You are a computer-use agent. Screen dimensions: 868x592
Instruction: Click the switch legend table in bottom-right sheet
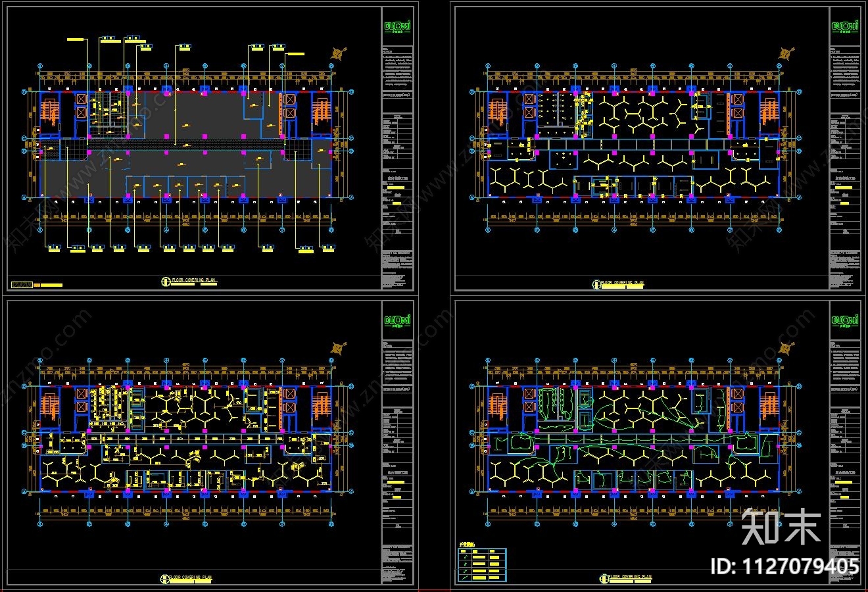tap(482, 564)
